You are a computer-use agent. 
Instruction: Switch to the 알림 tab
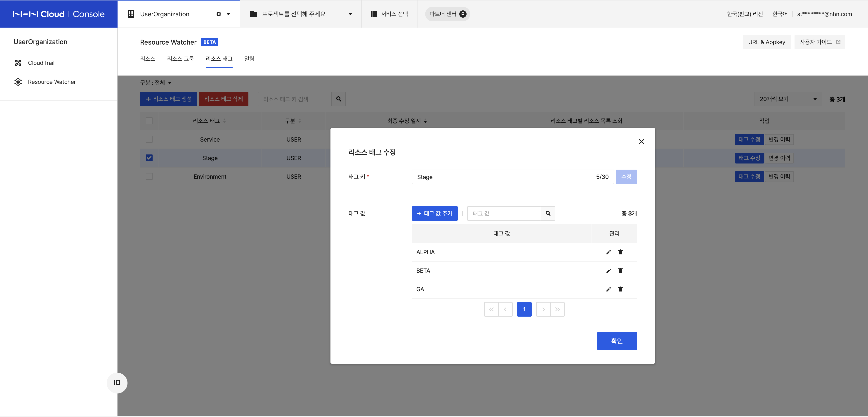[249, 59]
